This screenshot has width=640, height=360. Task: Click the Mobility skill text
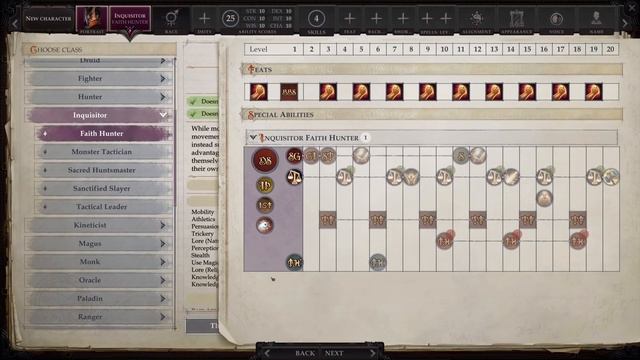(203, 212)
